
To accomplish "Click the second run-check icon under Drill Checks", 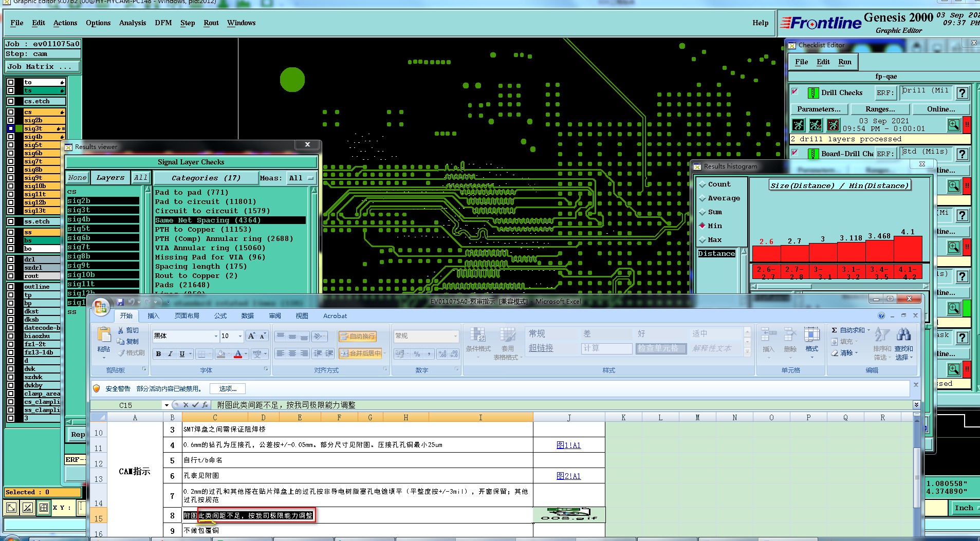I will [x=816, y=125].
